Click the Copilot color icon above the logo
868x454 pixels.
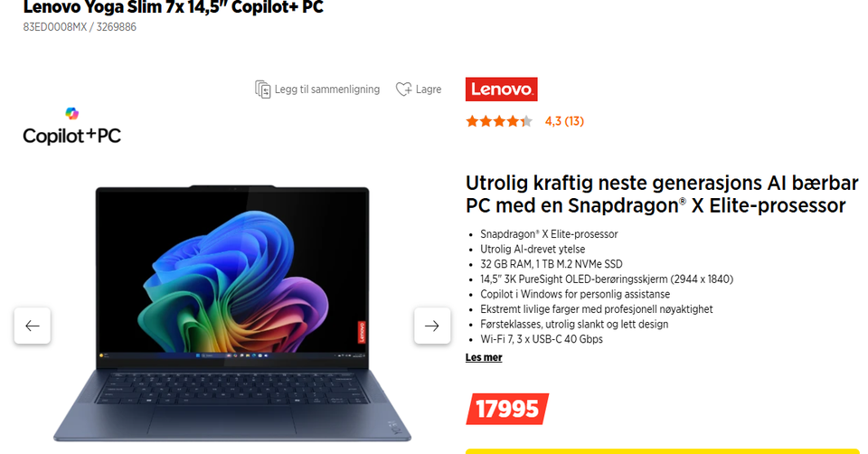[72, 114]
